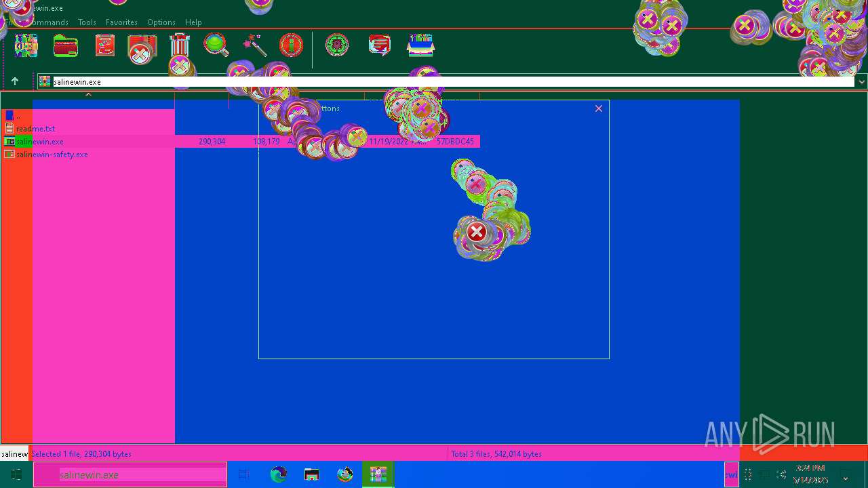Viewport: 868px width, 488px height.
Task: Click the Find magnifier toolbar icon
Action: pos(216,45)
